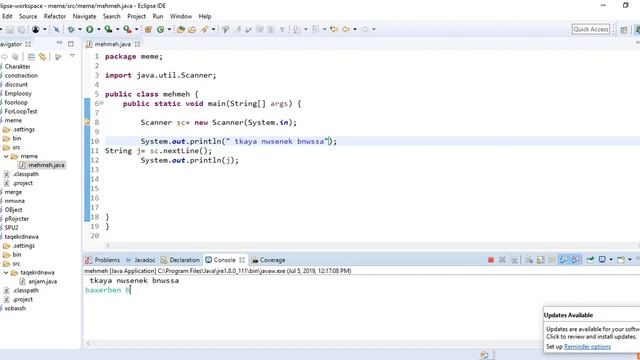Open the Open Console dropdown arrow
640x360 pixels.
[x=630, y=260]
